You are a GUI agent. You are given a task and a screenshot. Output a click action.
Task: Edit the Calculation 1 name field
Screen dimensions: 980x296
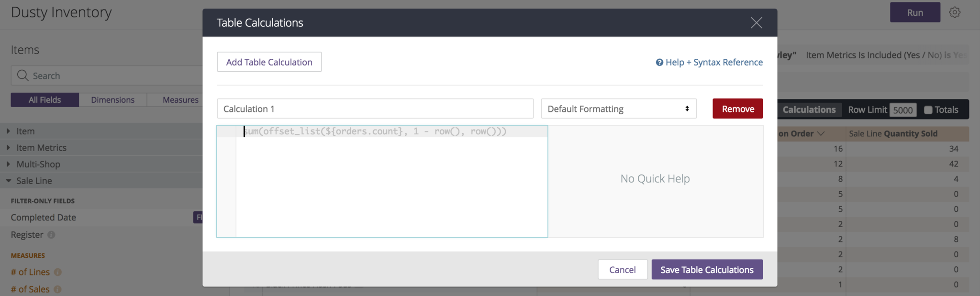(375, 109)
